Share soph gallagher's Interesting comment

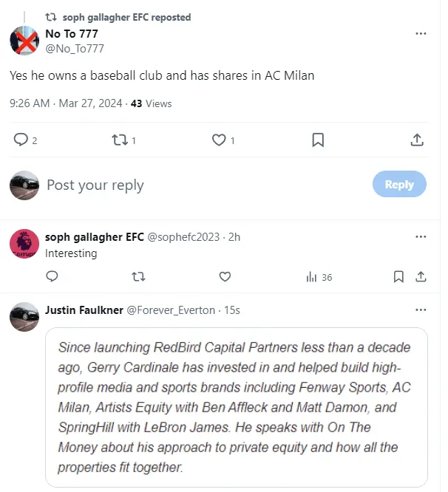421,277
